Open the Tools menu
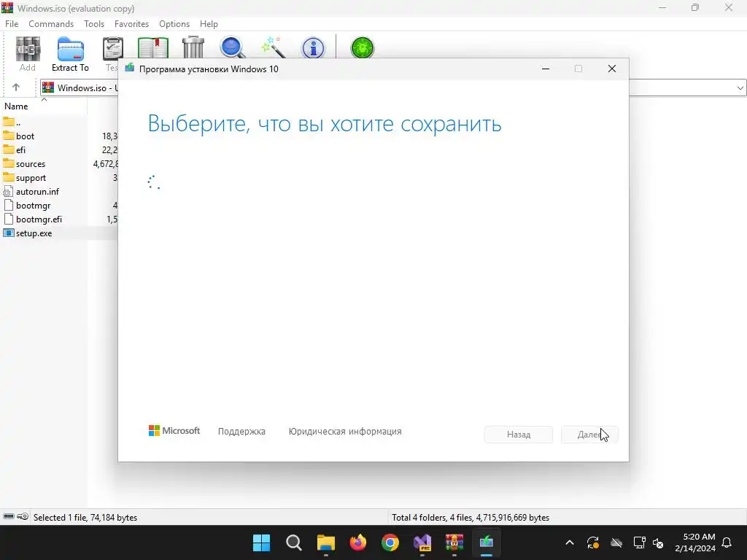This screenshot has width=747, height=560. (x=94, y=24)
